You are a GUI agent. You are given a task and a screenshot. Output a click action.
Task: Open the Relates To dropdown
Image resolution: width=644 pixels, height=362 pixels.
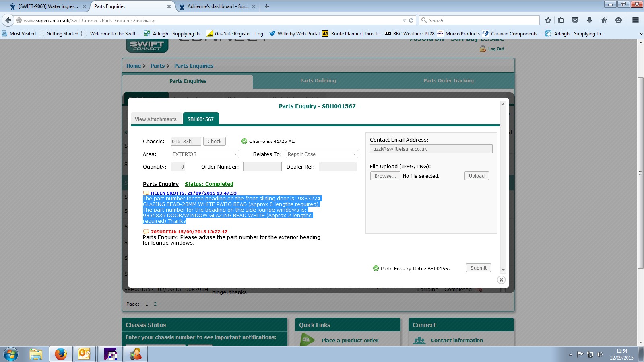pyautogui.click(x=322, y=154)
